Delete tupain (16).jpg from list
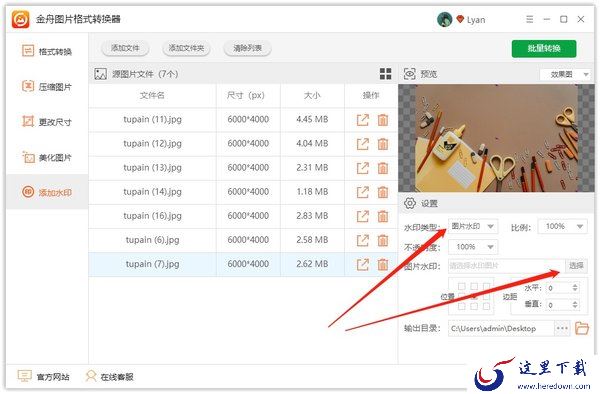The image size is (600, 394). click(383, 216)
